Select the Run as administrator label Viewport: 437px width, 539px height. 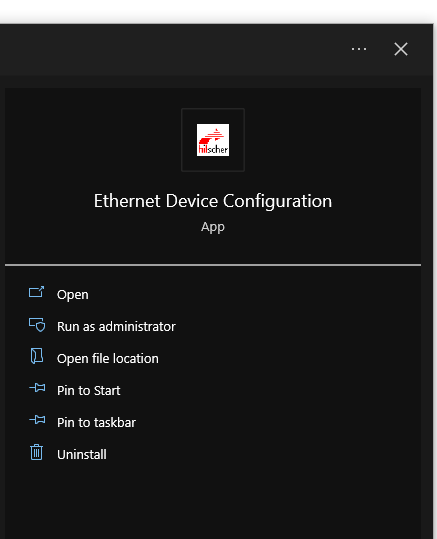pyautogui.click(x=116, y=327)
